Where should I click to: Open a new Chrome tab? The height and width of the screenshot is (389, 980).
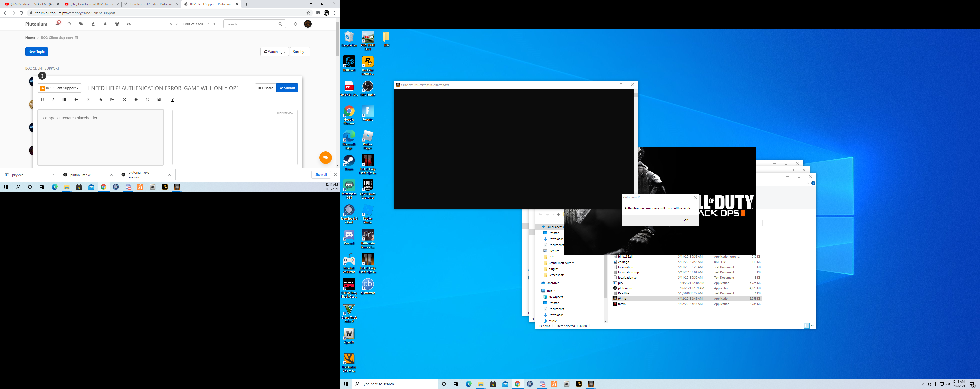coord(246,4)
